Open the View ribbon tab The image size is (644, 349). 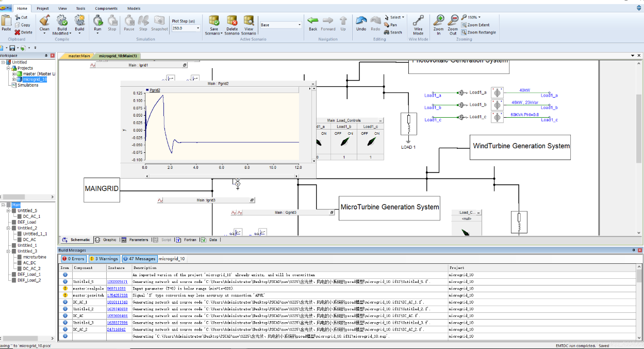(x=62, y=8)
